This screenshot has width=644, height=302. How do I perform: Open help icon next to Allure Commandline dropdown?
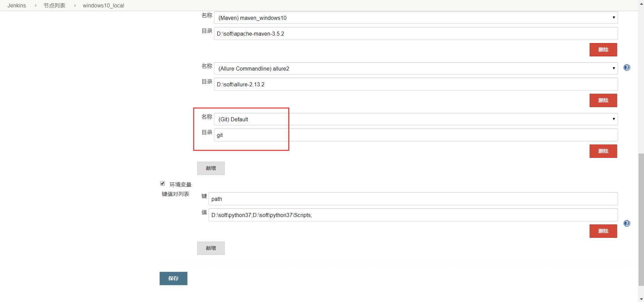coord(627,68)
